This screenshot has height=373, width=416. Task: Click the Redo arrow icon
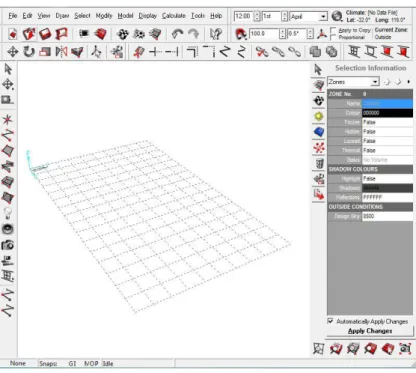[194, 34]
